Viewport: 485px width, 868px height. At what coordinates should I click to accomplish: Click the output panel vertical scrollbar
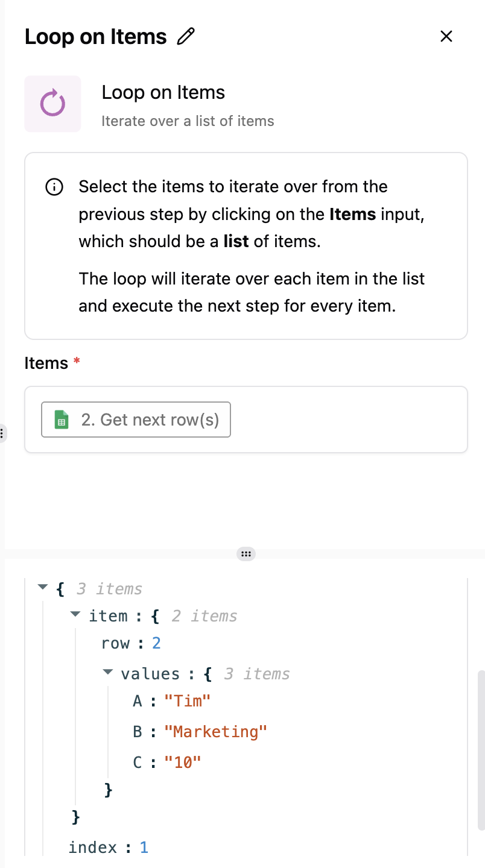(481, 750)
